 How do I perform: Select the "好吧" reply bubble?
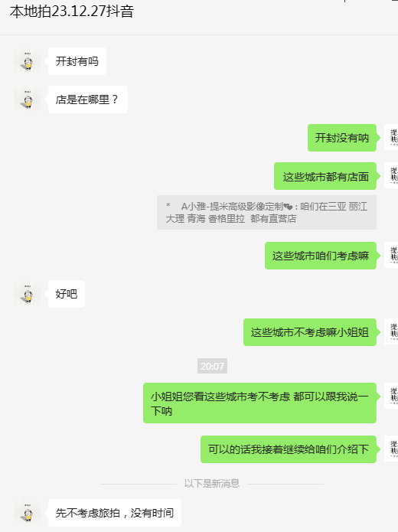(67, 294)
